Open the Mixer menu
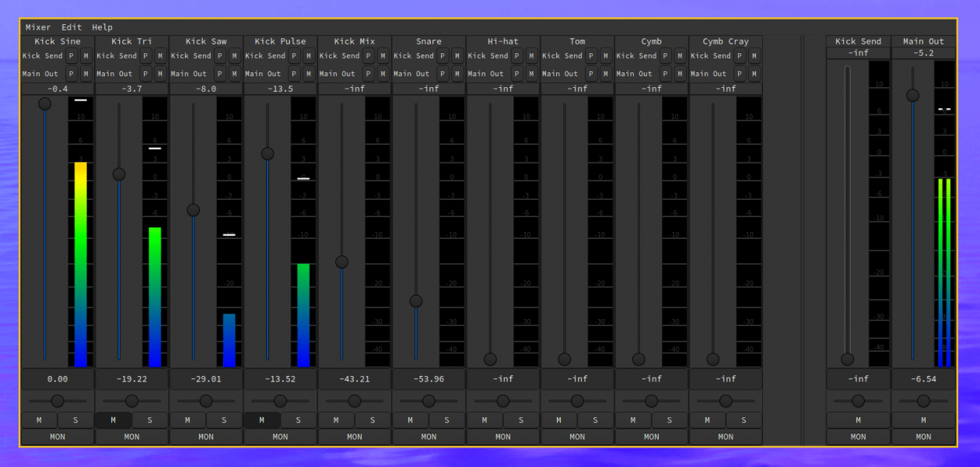980x467 pixels. pos(38,27)
